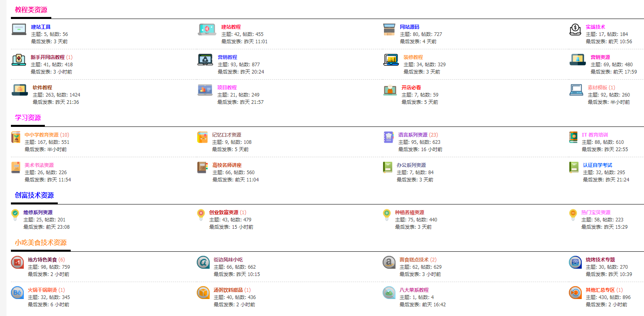
Task: Open the 创富技术资源 category heading
Action: click(34, 195)
